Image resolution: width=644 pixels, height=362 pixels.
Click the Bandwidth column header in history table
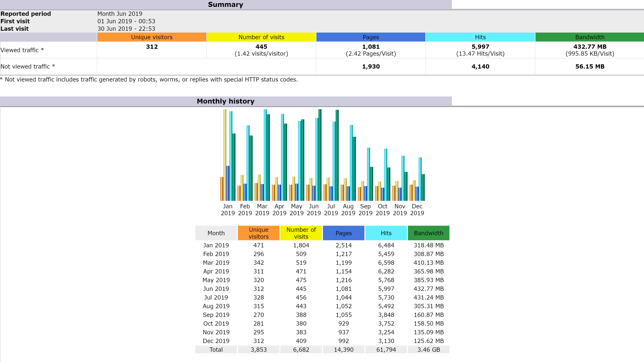point(429,233)
